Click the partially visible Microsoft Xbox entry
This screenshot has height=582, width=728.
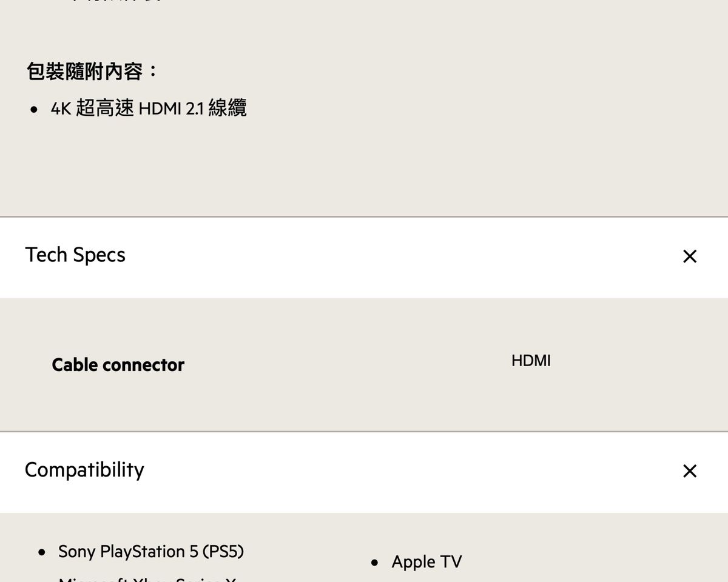[147, 579]
